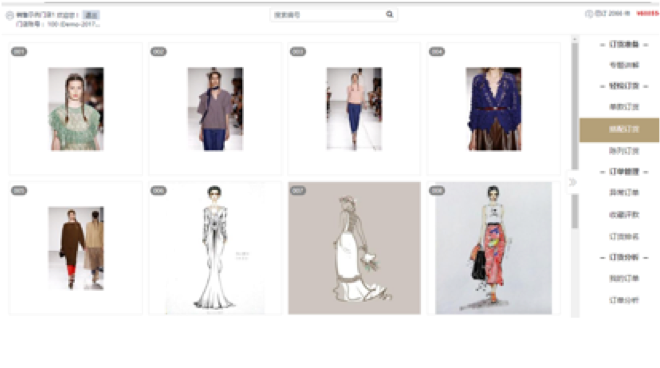Click the 007 badge on the beige sketch
The width and height of the screenshot is (660, 368).
pyautogui.click(x=298, y=191)
